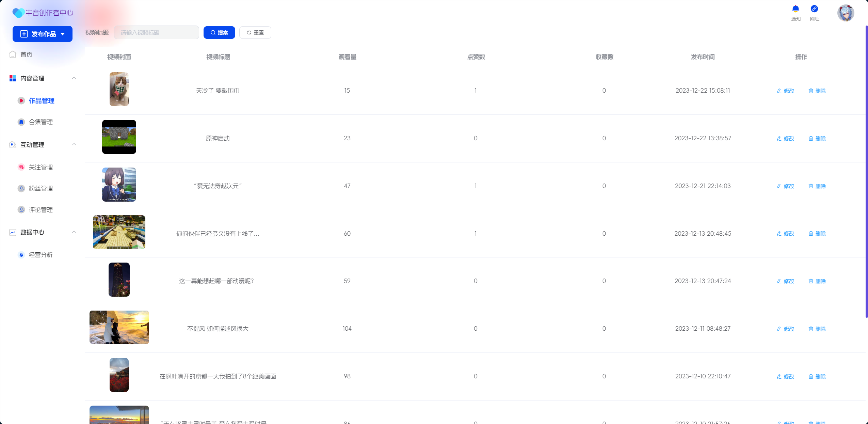Collapse the 内容管理 section
The width and height of the screenshot is (868, 424).
click(74, 78)
